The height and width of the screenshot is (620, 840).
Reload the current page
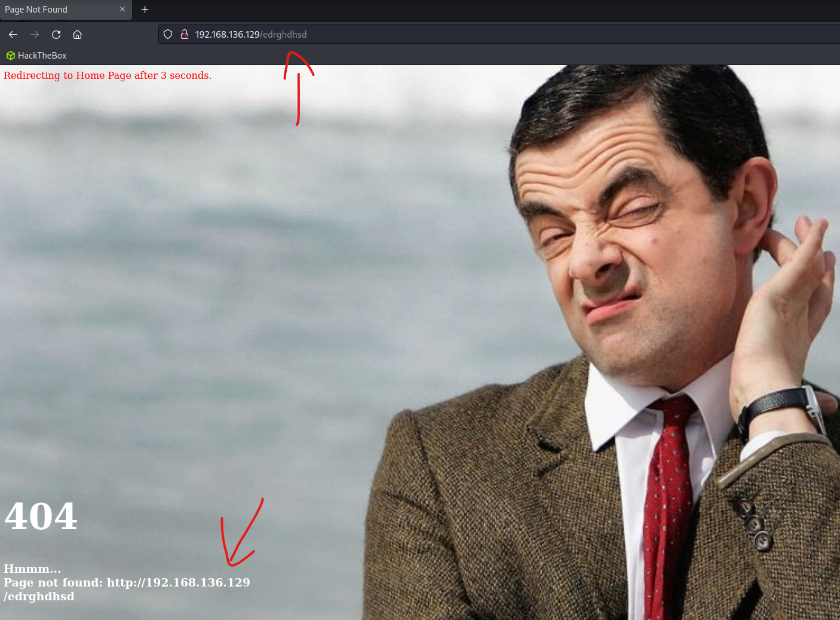tap(56, 34)
